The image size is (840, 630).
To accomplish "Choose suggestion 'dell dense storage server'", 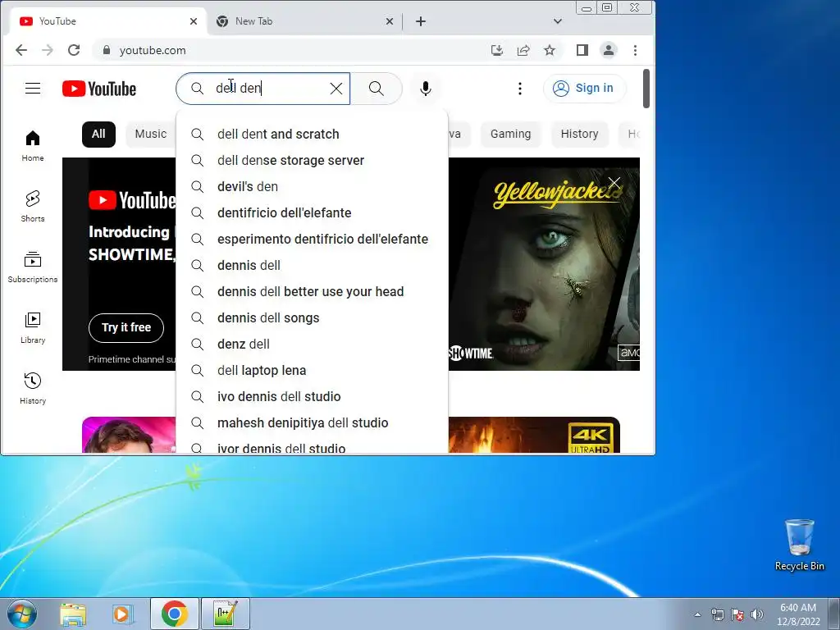I will (x=312, y=160).
